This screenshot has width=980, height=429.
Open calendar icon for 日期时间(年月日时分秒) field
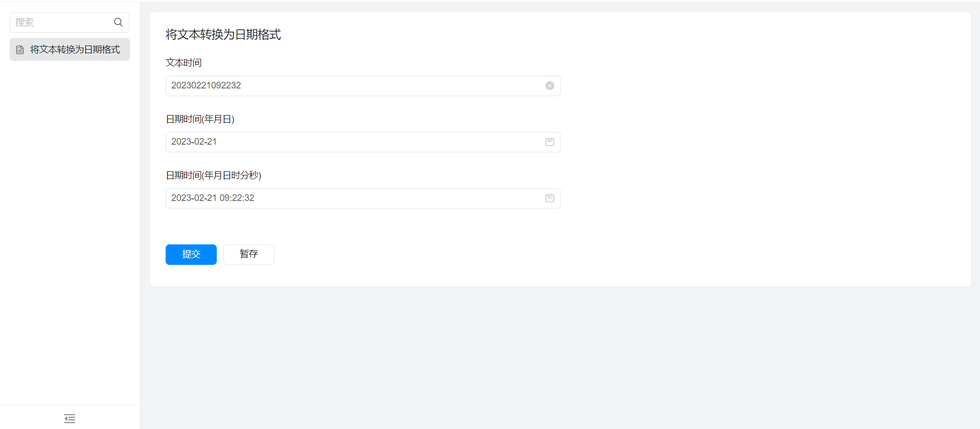550,198
